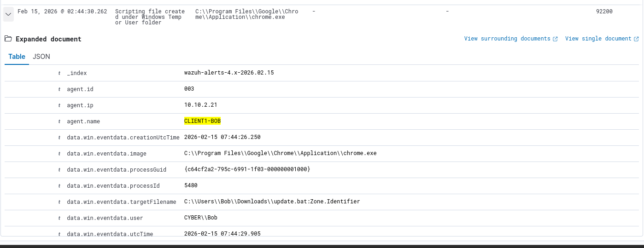Click external-link icon after View surrounding documents
This screenshot has width=644, height=248.
[x=555, y=39]
